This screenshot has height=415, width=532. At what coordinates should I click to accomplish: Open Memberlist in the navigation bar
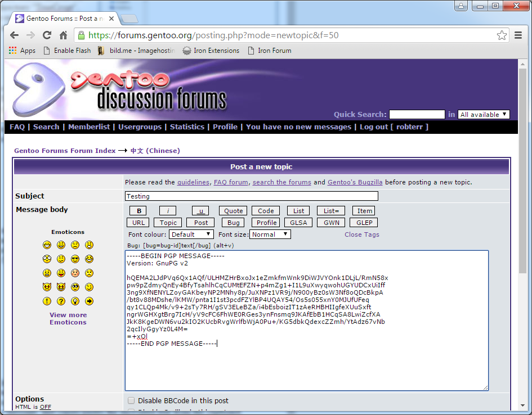tap(90, 127)
